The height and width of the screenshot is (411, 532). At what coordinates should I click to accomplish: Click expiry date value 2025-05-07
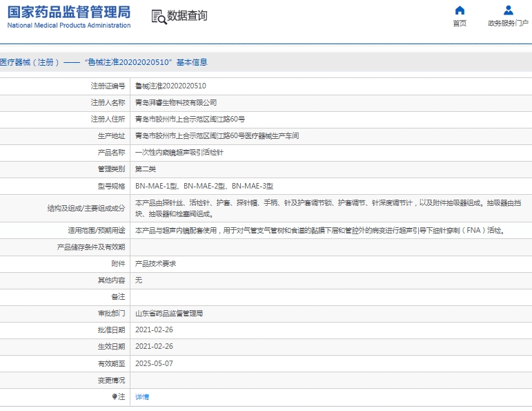pyautogui.click(x=154, y=363)
